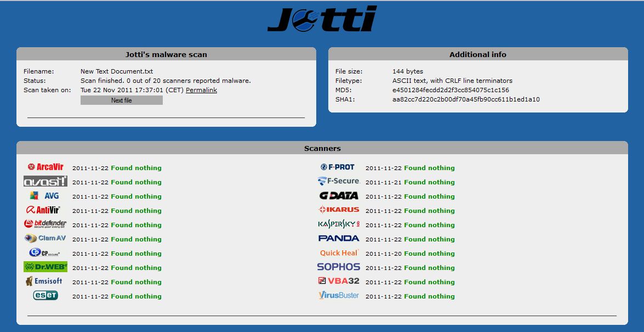644x332 pixels.
Task: Click the G DATA Found nothing result
Action: (x=429, y=196)
